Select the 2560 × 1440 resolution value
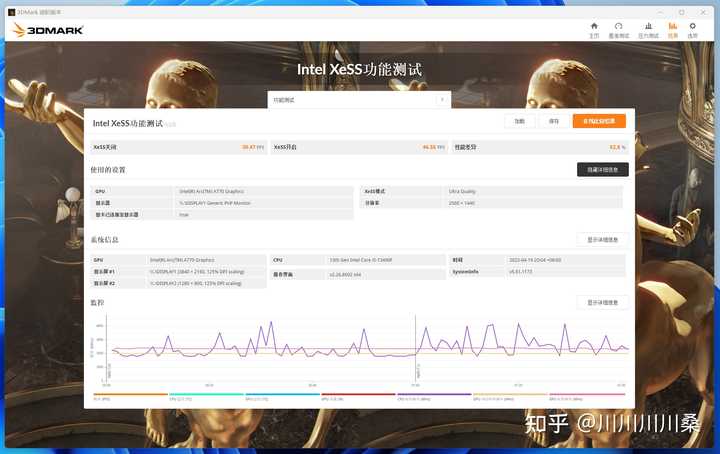Viewport: 720px width, 454px height. [461, 203]
